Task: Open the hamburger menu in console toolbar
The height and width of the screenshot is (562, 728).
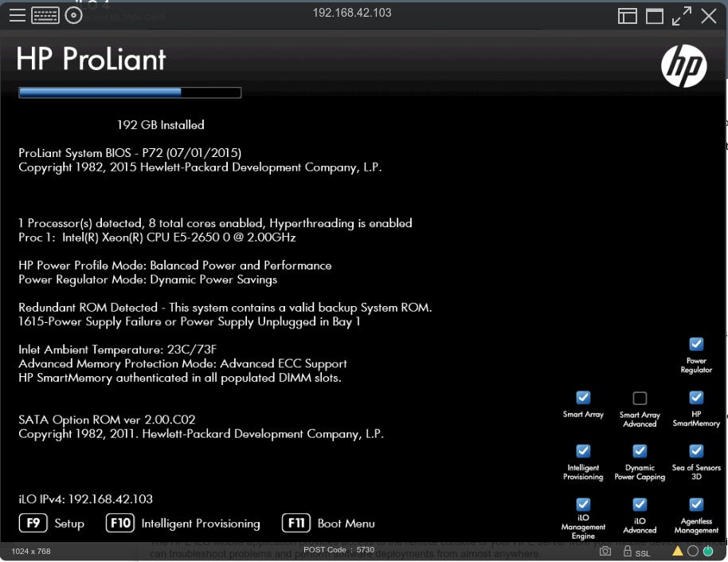Action: (18, 15)
